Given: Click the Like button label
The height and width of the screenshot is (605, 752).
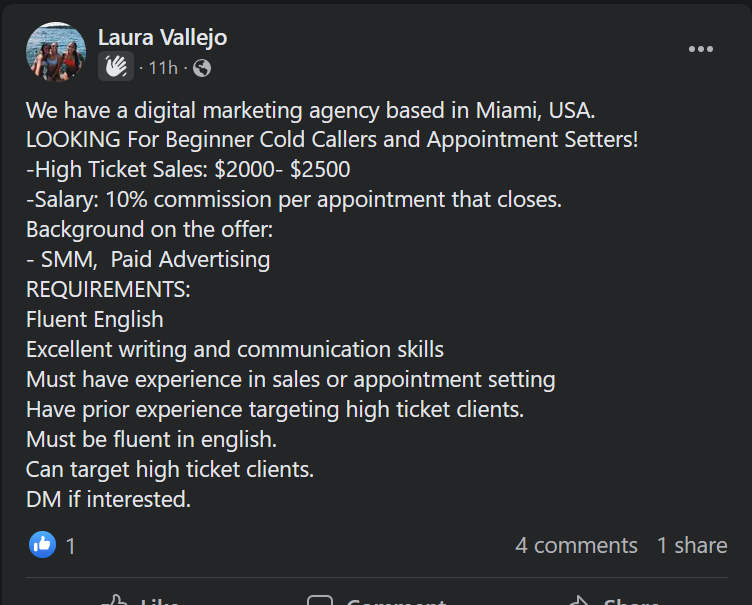Looking at the screenshot, I should [160, 601].
